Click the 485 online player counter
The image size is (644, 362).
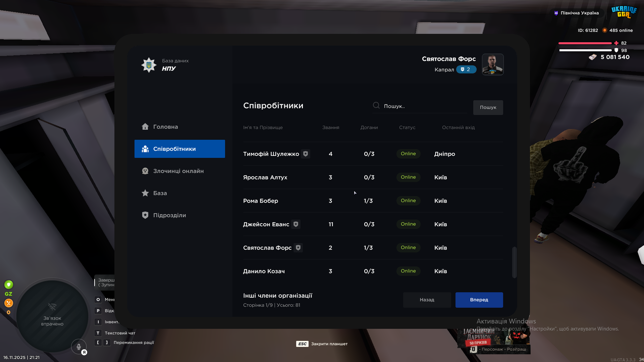pyautogui.click(x=617, y=30)
